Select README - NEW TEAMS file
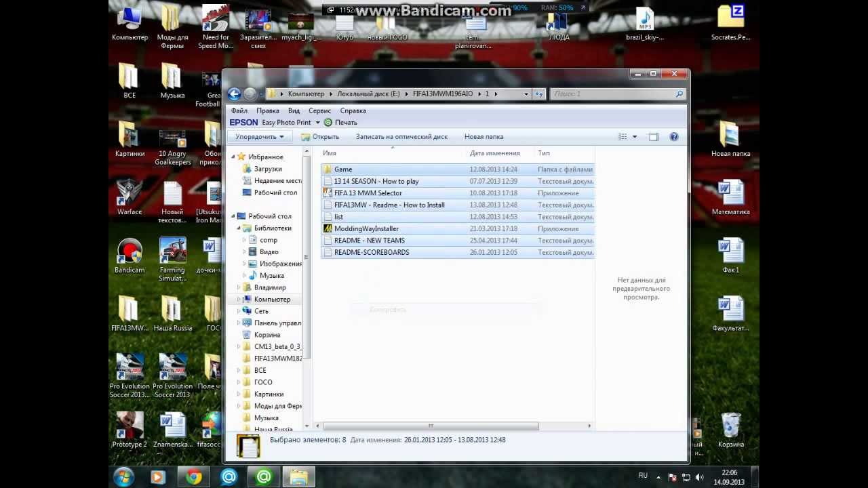The image size is (868, 488). [x=370, y=241]
